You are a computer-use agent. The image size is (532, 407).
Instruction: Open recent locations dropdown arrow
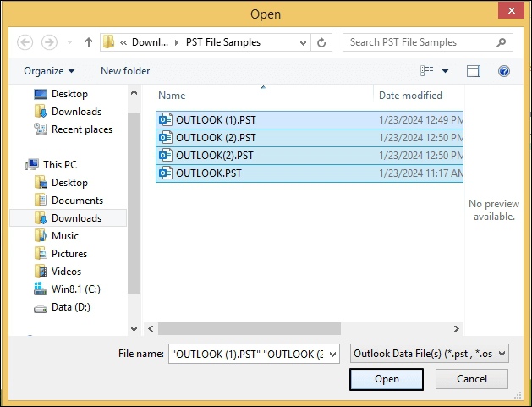click(69, 42)
